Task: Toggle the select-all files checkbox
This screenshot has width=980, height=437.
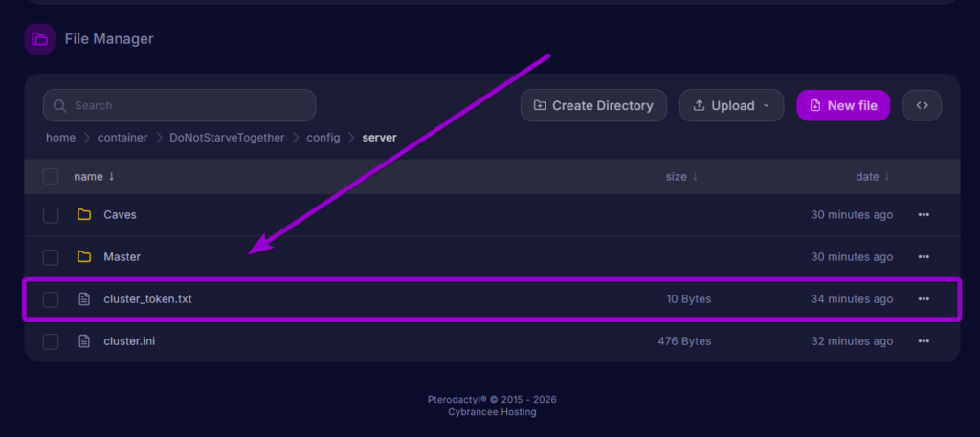Action: (x=51, y=177)
